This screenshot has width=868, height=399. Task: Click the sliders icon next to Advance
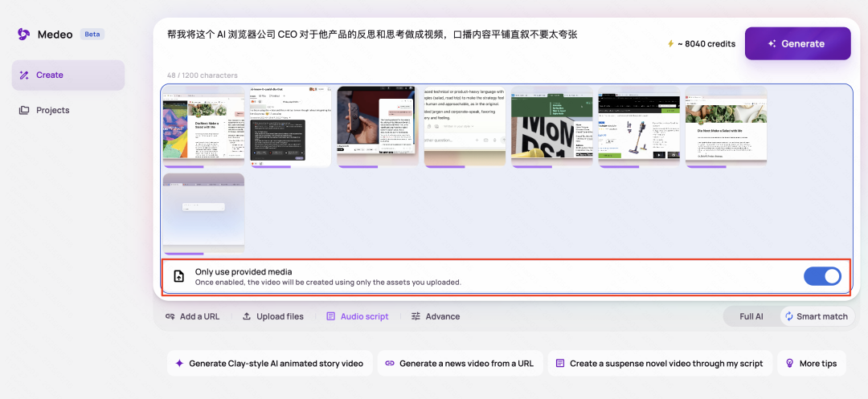tap(416, 316)
